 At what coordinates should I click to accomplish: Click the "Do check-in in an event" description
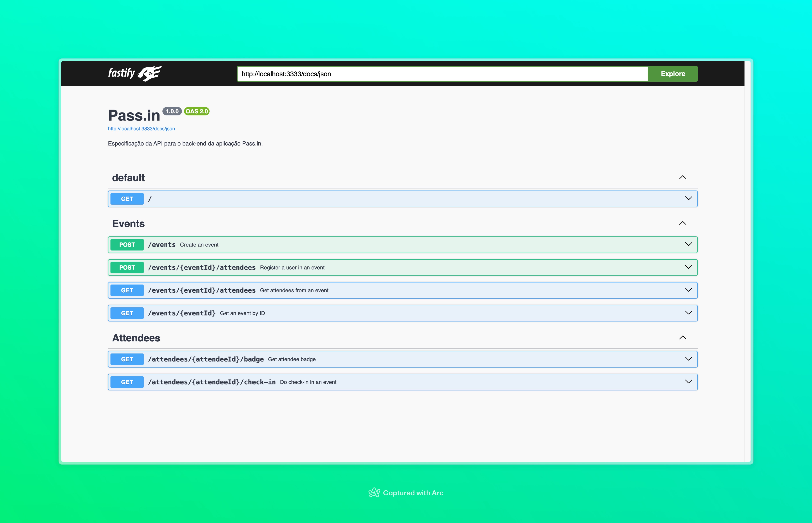click(308, 382)
